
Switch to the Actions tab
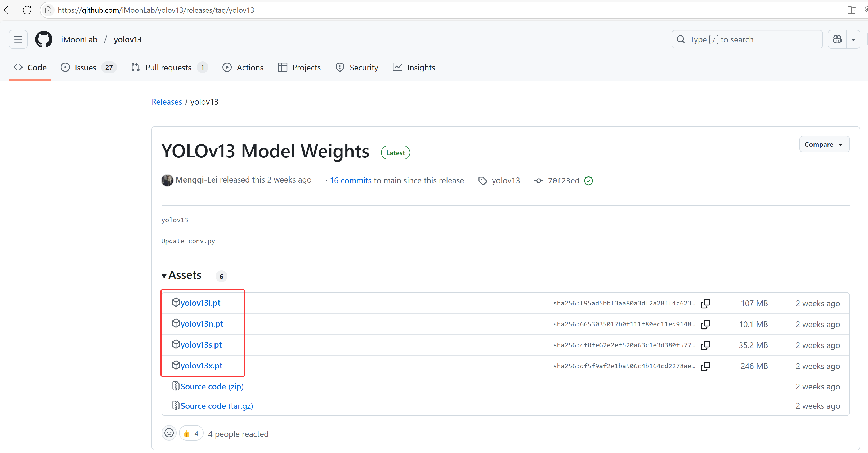pyautogui.click(x=243, y=67)
